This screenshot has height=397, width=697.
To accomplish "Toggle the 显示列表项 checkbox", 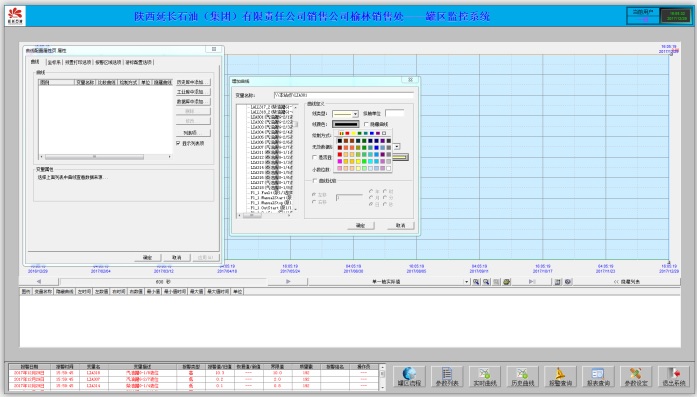I will click(178, 143).
